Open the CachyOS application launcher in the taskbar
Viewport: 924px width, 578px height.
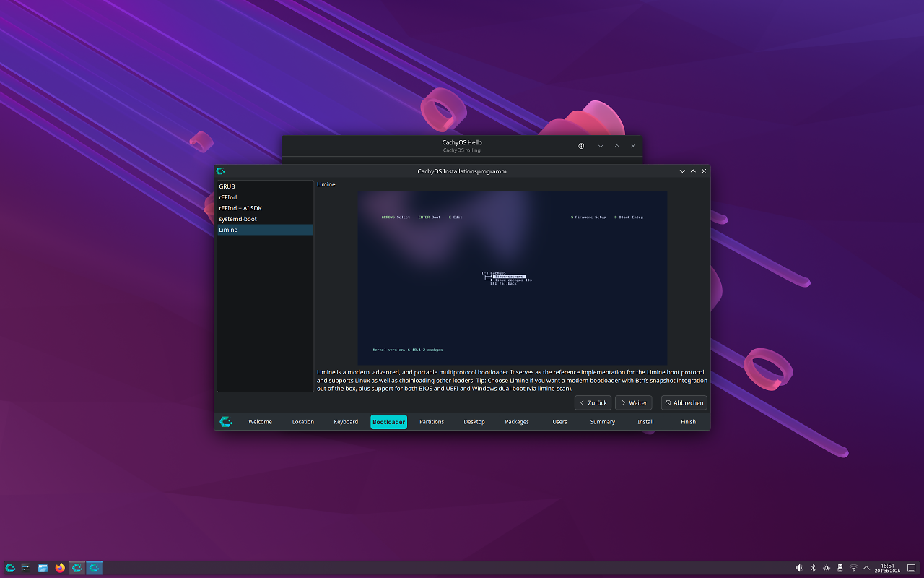pyautogui.click(x=10, y=568)
